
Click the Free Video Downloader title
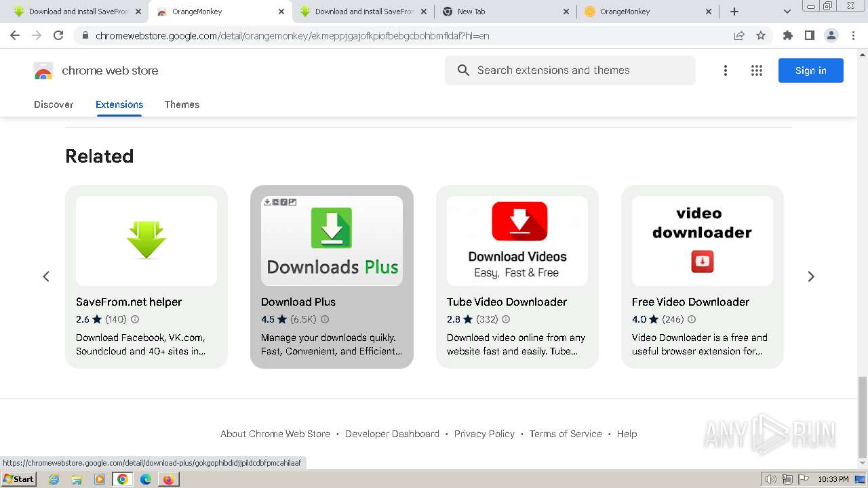click(690, 302)
